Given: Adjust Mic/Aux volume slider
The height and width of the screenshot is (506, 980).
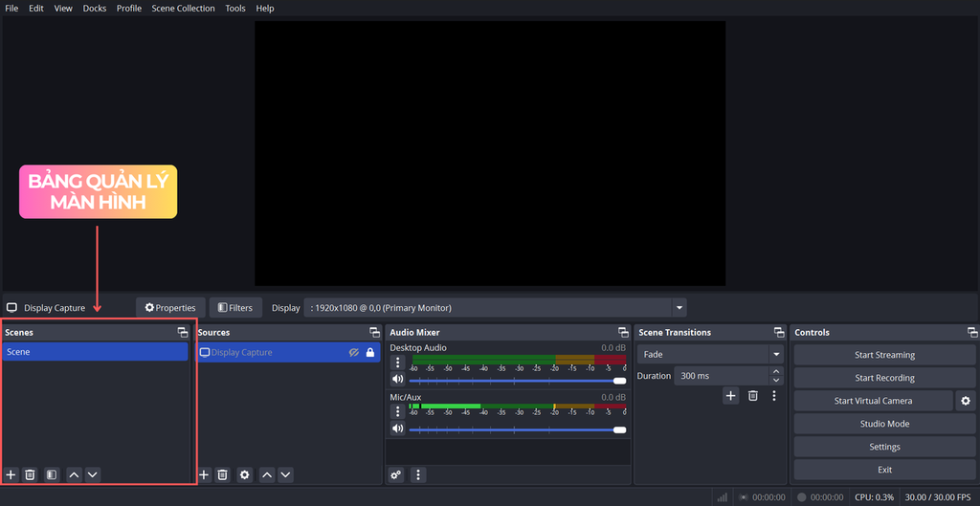Looking at the screenshot, I should [518, 429].
